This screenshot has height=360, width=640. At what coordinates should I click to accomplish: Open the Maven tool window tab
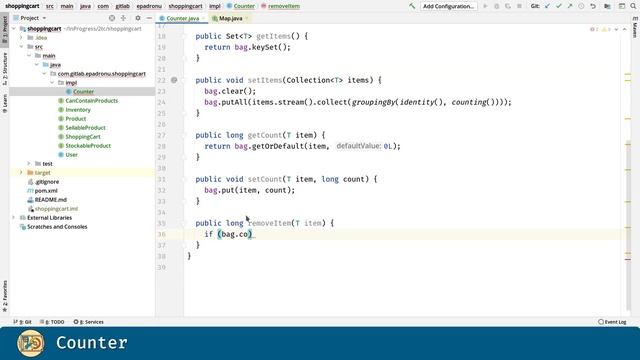tap(635, 28)
